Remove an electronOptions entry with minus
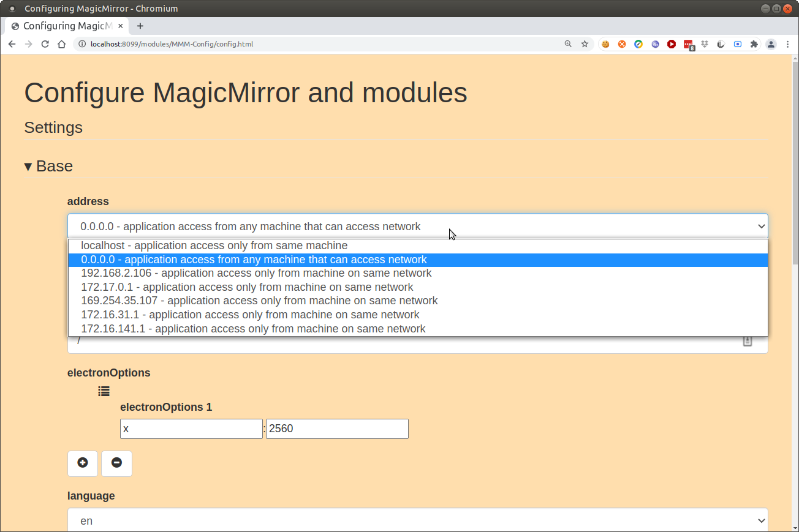This screenshot has width=799, height=532. [x=116, y=463]
